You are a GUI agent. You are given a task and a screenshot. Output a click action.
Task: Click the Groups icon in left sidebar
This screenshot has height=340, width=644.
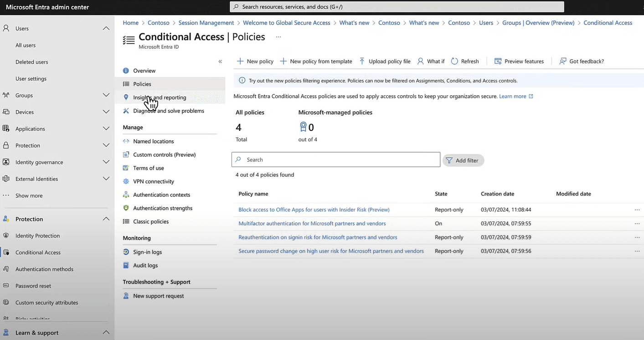pyautogui.click(x=6, y=95)
